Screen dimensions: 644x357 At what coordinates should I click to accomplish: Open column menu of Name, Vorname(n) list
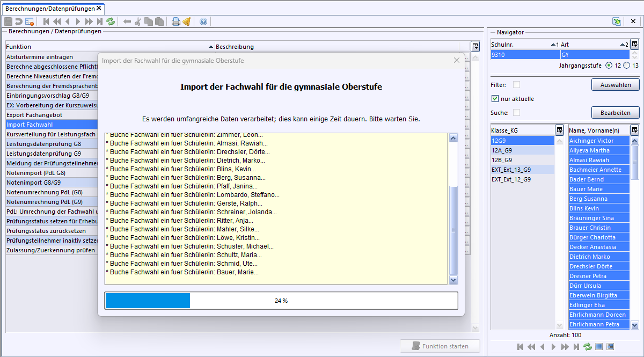point(634,130)
